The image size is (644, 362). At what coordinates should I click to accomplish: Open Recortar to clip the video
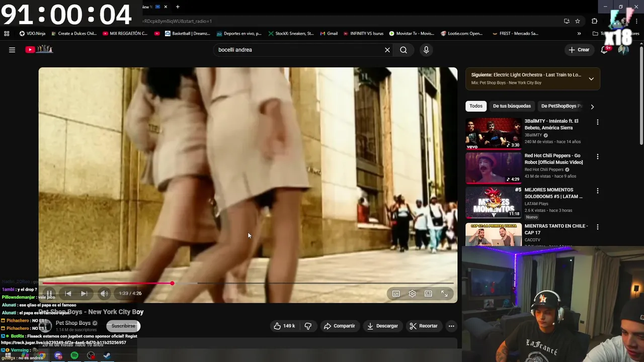(x=424, y=326)
